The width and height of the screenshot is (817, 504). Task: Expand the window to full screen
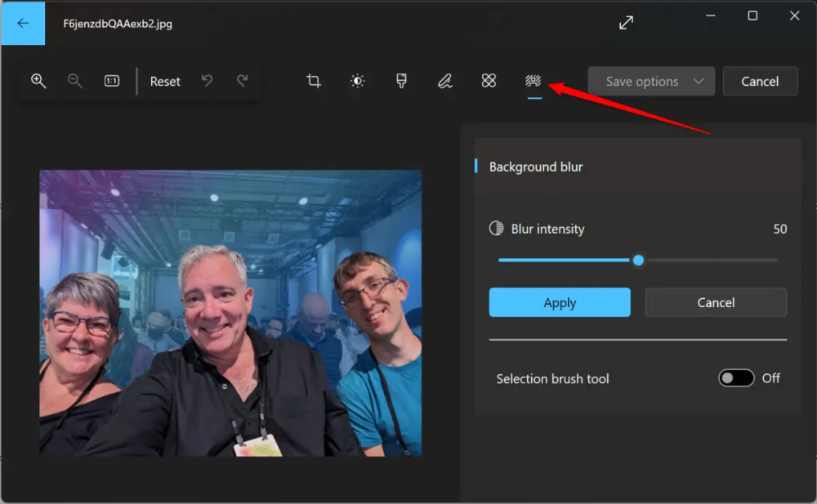click(626, 23)
